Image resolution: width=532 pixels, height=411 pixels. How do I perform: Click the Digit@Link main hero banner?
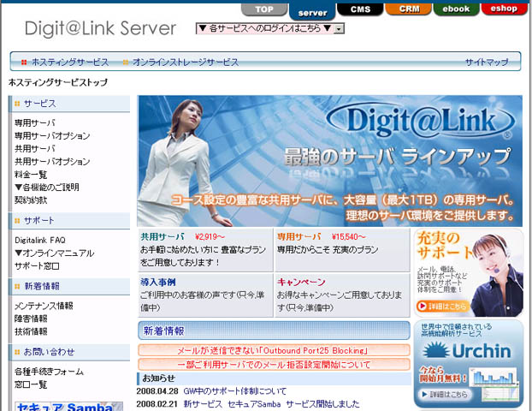coord(330,161)
